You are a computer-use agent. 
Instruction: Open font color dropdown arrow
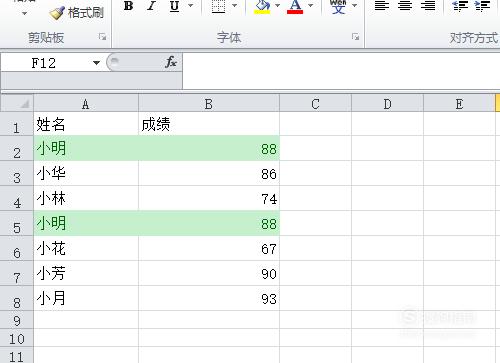(x=311, y=6)
